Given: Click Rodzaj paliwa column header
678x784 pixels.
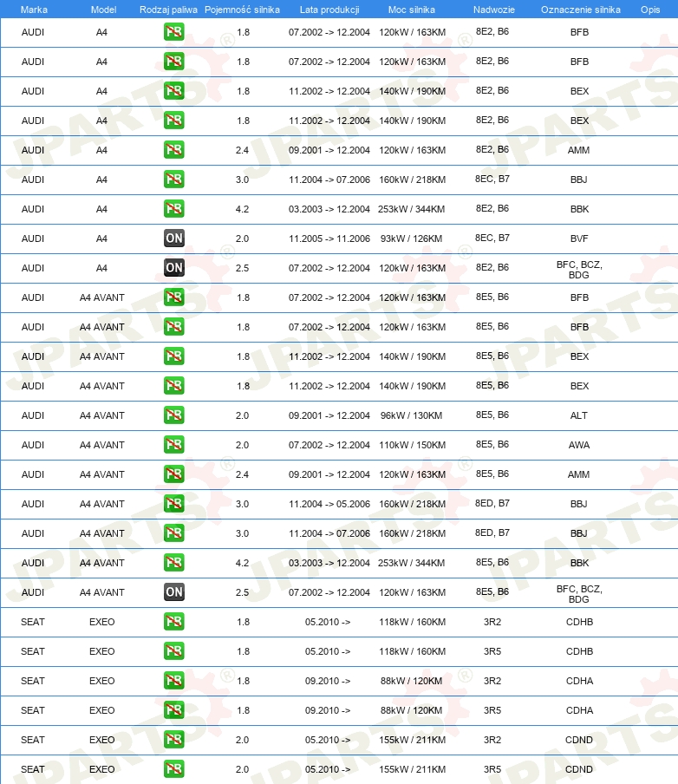Looking at the screenshot, I should [x=168, y=10].
